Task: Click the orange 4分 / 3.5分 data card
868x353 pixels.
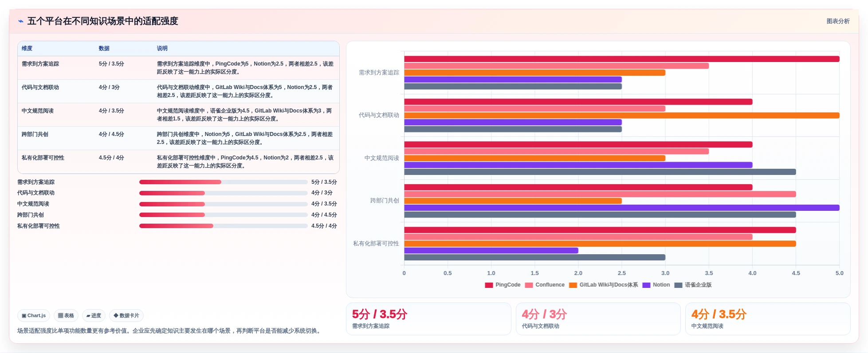Action: [768, 319]
